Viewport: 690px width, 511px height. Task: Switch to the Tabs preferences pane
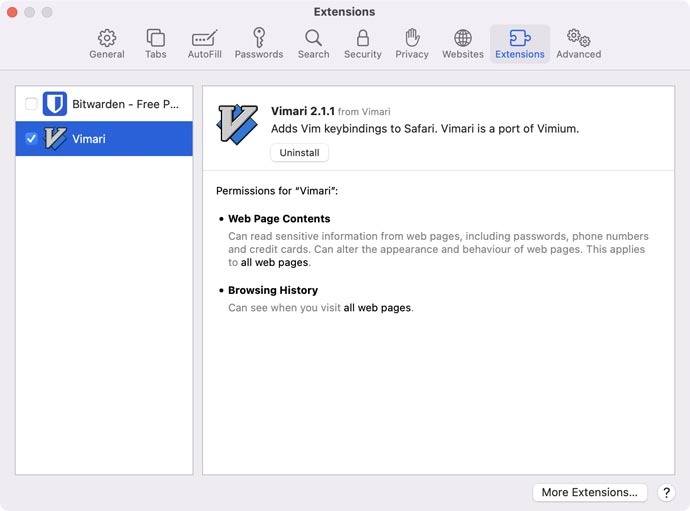tap(155, 43)
